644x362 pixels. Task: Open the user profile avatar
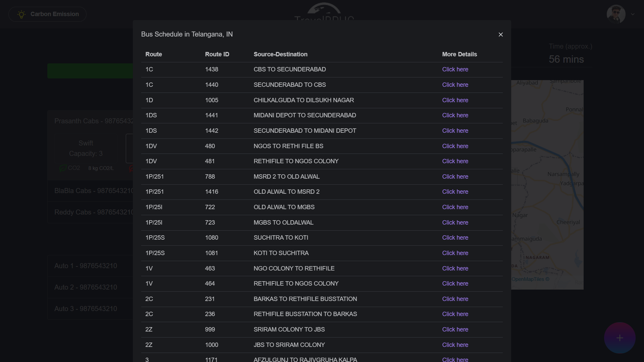click(616, 14)
